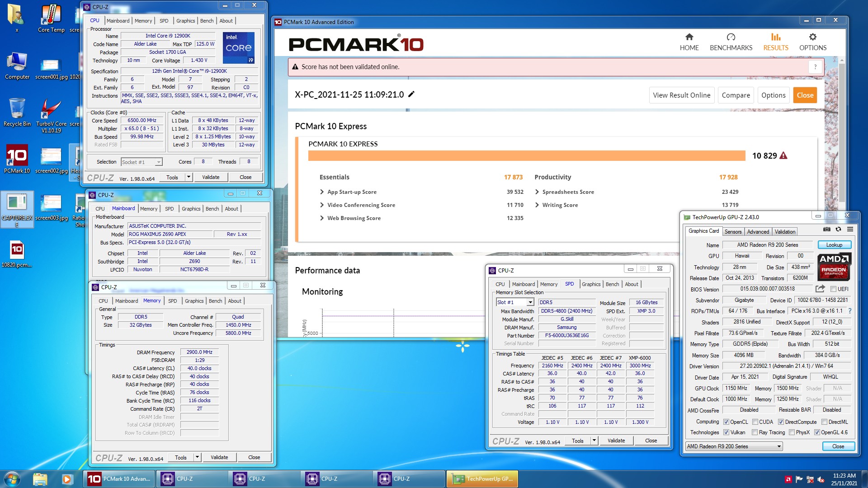Click the Lookup button in GPU-Z
The image size is (868, 488).
tap(834, 245)
